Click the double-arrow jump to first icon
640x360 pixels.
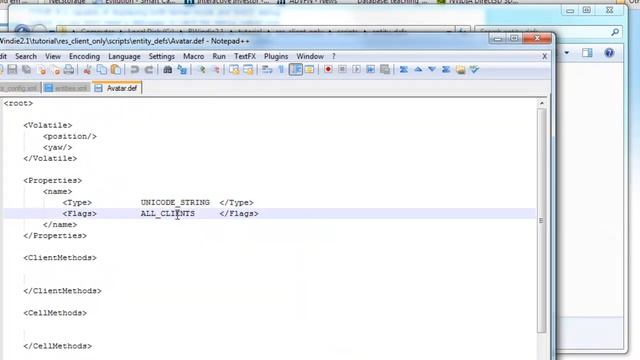pos(404,69)
